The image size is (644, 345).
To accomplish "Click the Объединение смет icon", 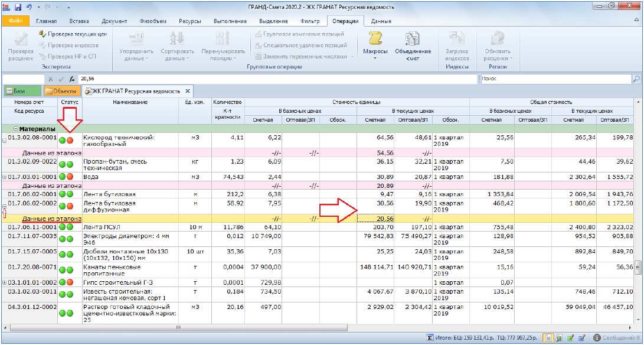I will [413, 39].
